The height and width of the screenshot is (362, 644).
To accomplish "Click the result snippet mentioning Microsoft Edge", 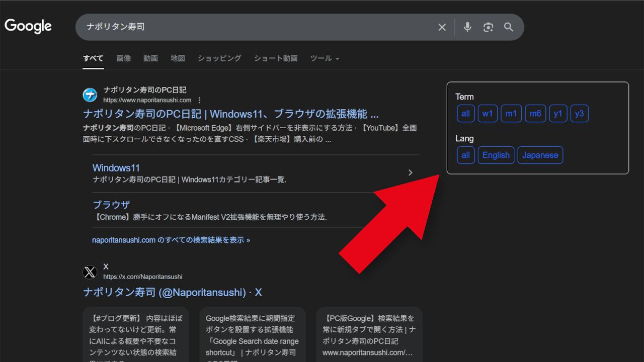I will point(250,134).
